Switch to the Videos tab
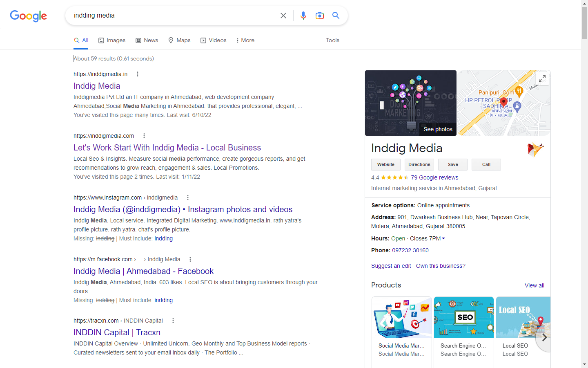The width and height of the screenshot is (588, 368). click(x=213, y=40)
